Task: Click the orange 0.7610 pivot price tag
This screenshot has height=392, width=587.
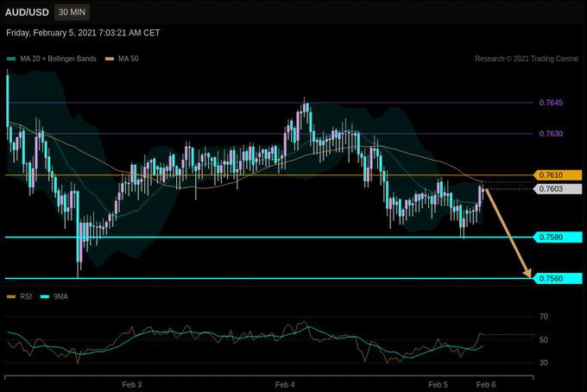Action: coord(558,175)
